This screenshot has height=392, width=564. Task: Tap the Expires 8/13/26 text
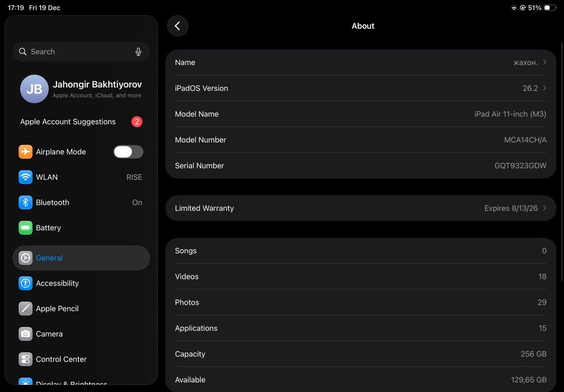pyautogui.click(x=511, y=208)
